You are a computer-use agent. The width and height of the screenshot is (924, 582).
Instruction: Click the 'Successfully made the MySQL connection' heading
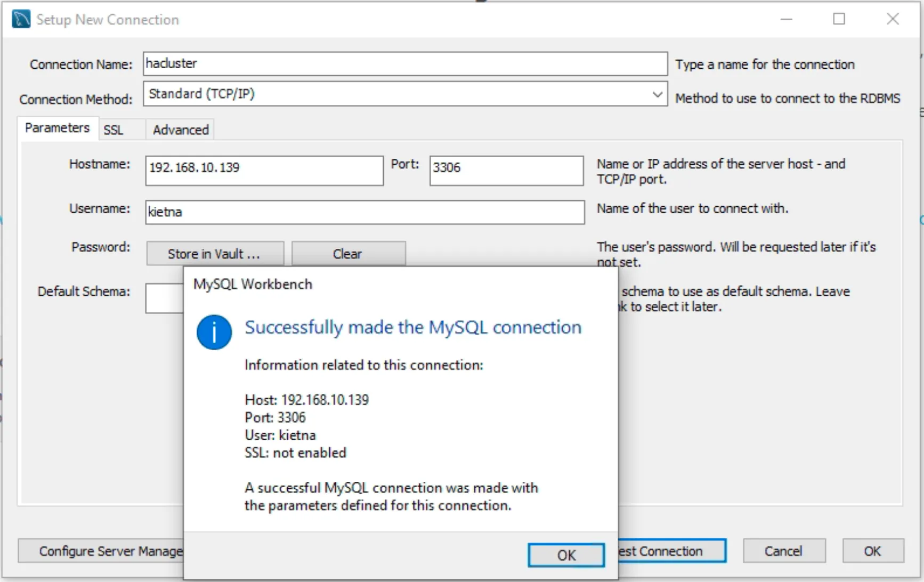pos(413,327)
